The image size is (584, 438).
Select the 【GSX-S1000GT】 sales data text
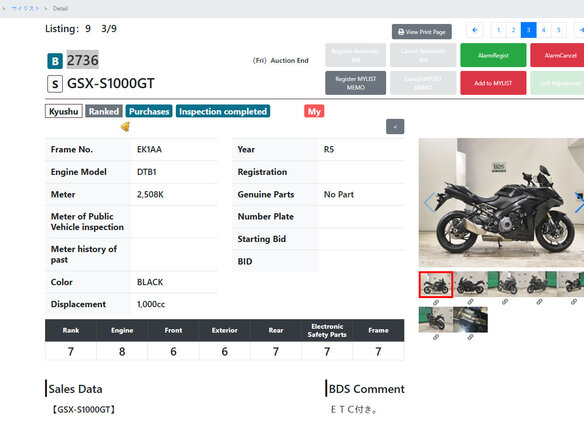click(83, 410)
